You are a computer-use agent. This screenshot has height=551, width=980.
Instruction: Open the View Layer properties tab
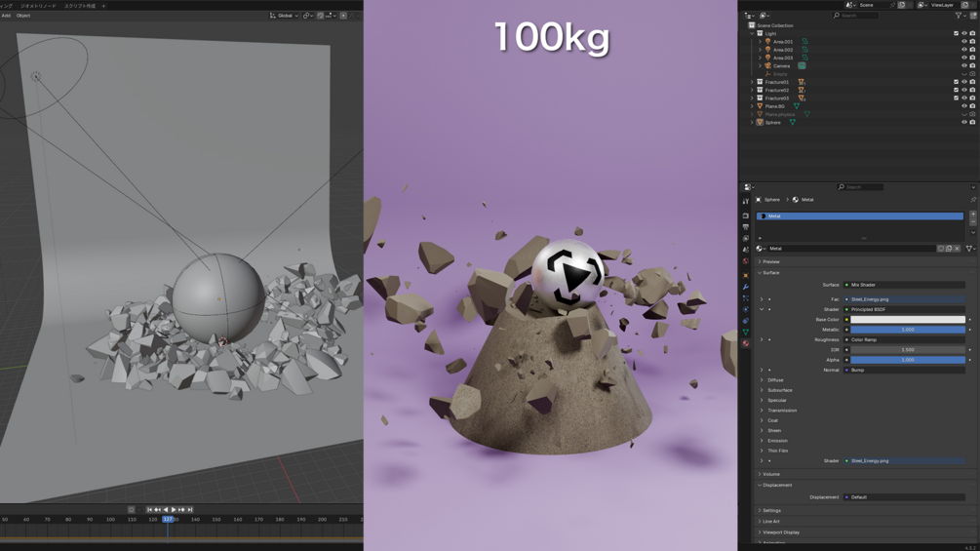point(746,238)
